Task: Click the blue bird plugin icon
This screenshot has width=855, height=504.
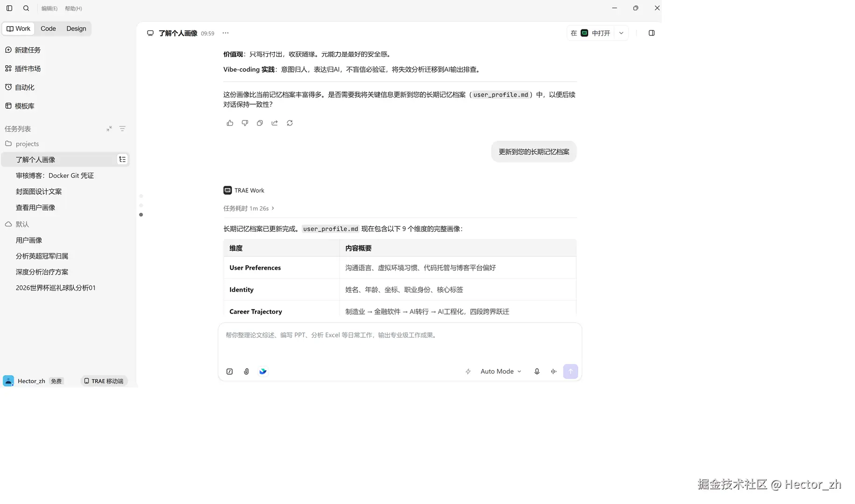Action: click(263, 371)
